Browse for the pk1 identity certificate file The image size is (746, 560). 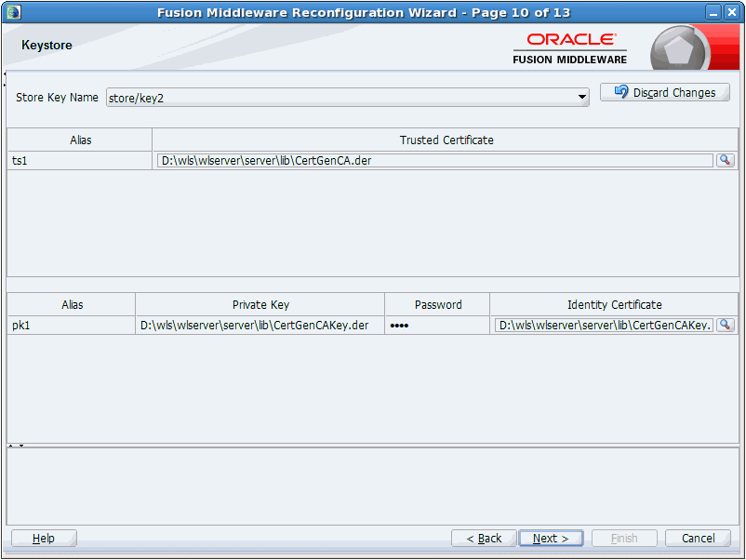pos(725,325)
